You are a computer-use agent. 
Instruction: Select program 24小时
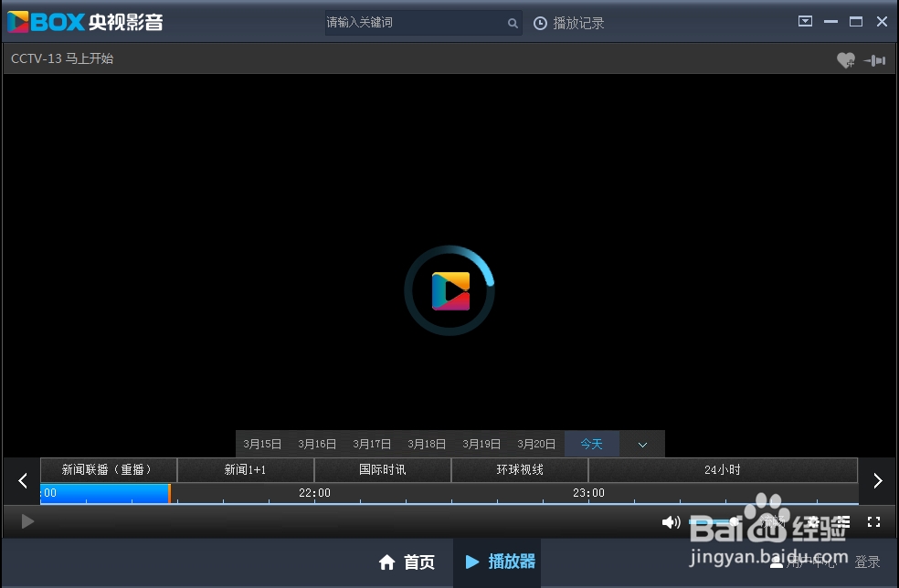tap(723, 470)
